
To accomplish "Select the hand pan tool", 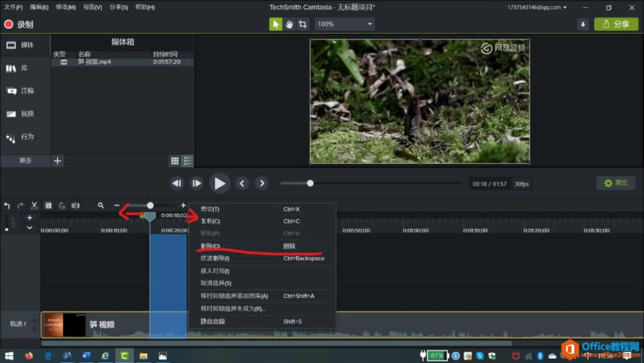I will [289, 24].
